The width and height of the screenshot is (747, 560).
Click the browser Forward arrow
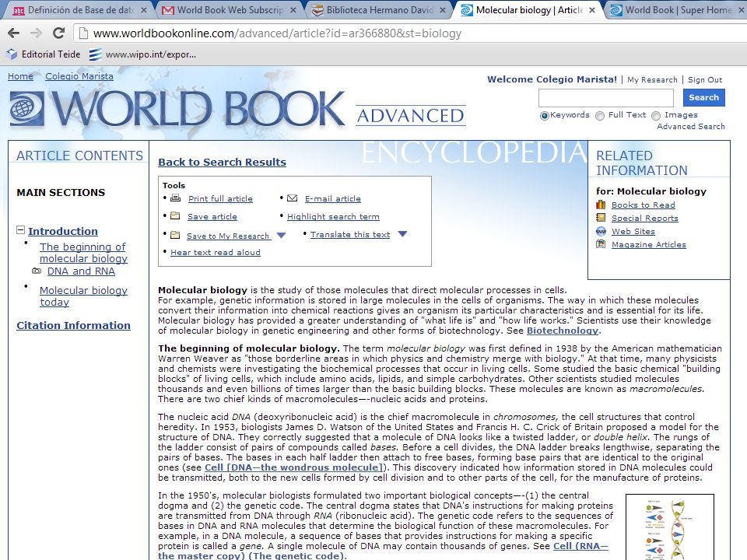tap(36, 33)
